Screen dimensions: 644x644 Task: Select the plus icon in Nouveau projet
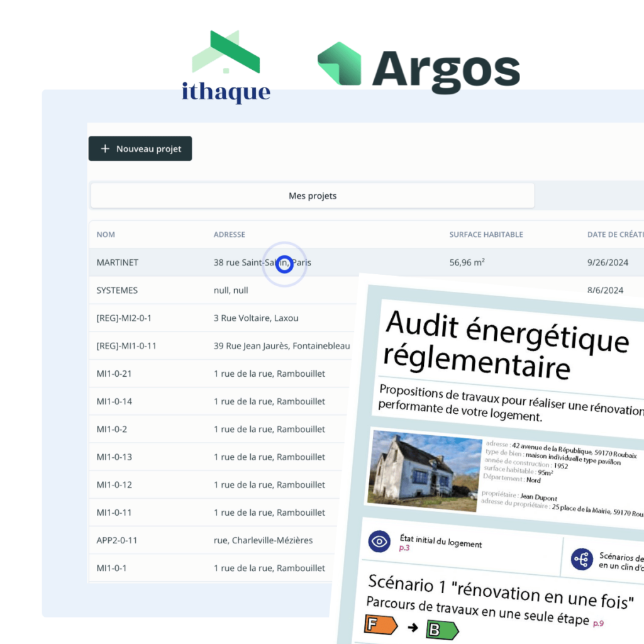(105, 148)
